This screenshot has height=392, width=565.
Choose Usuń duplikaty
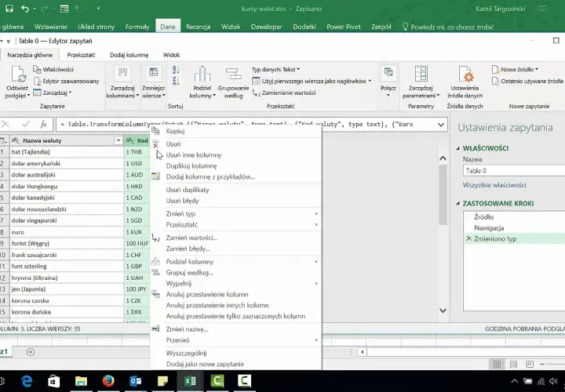point(235,190)
